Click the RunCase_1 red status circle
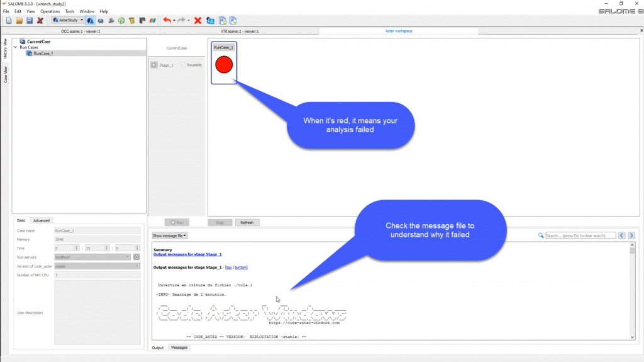 tap(224, 65)
